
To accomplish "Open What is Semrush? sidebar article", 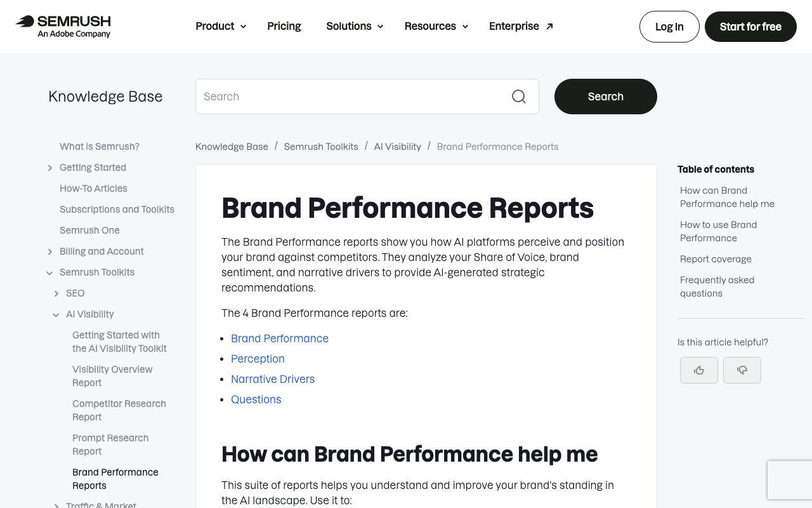I will 100,147.
